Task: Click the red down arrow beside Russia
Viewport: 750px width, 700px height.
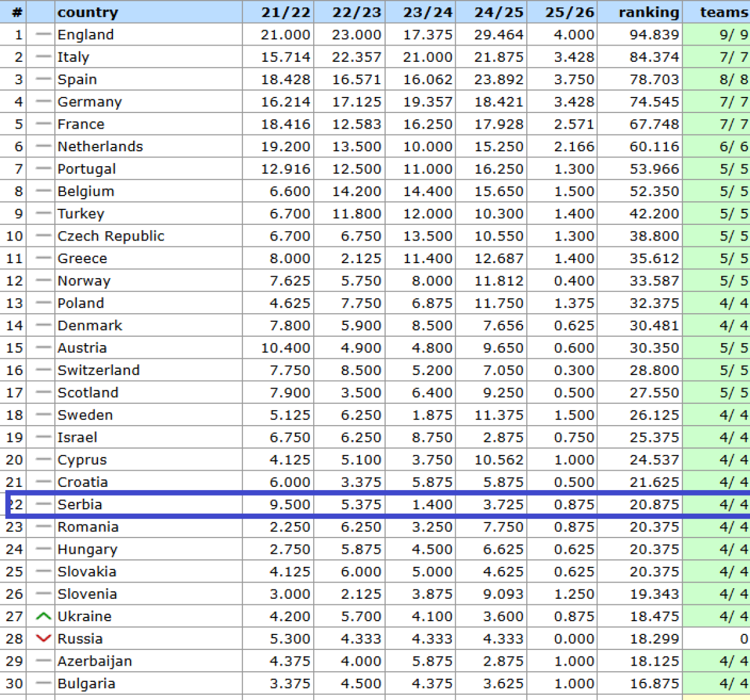Action: coord(43,639)
